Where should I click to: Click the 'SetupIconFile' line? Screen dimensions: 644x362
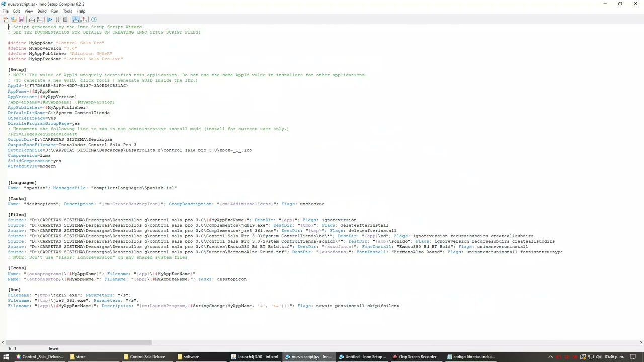point(130,150)
